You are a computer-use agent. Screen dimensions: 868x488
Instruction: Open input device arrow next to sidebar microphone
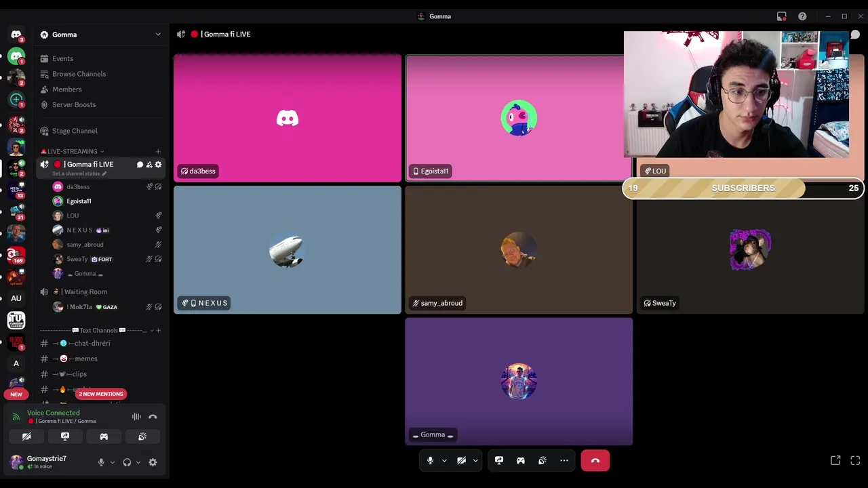[112, 462]
